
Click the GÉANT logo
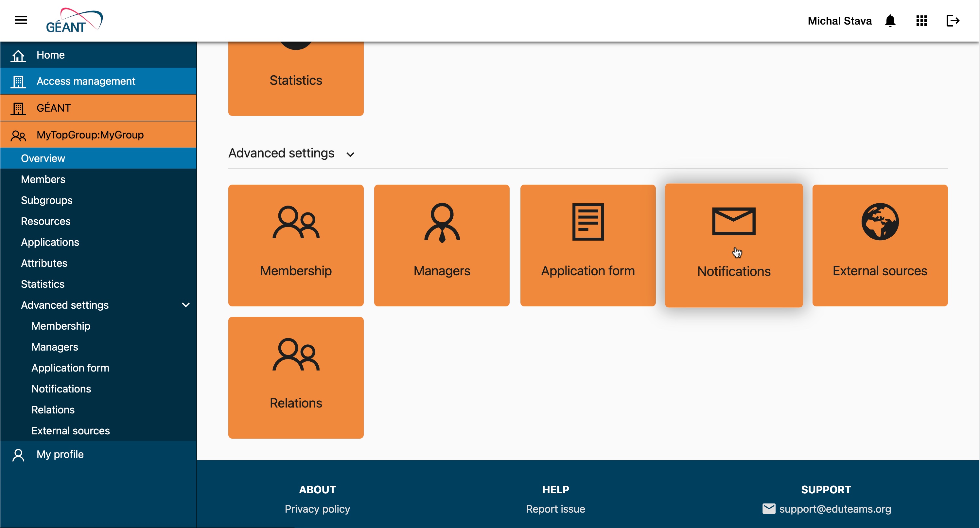pyautogui.click(x=75, y=21)
